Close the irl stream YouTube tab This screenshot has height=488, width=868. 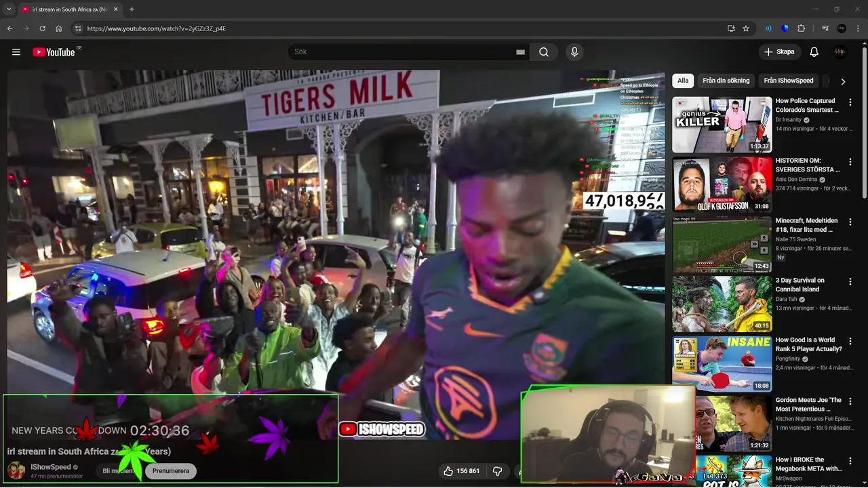coord(116,9)
